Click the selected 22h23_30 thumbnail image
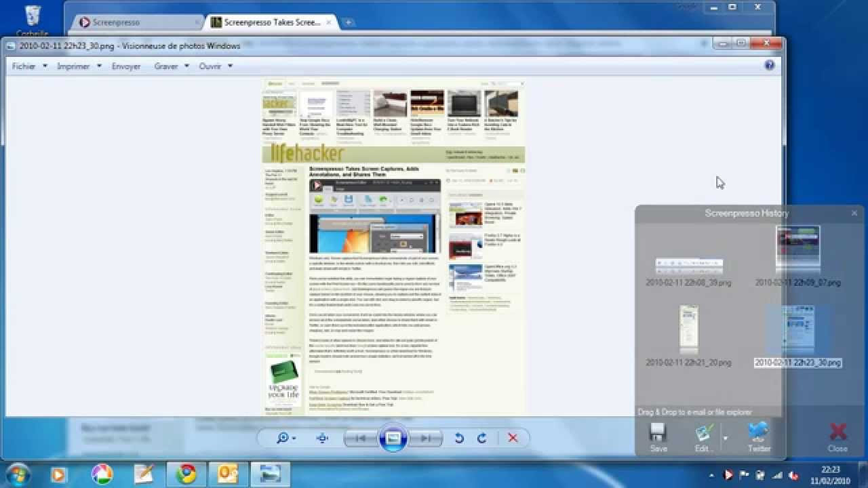 pos(797,328)
